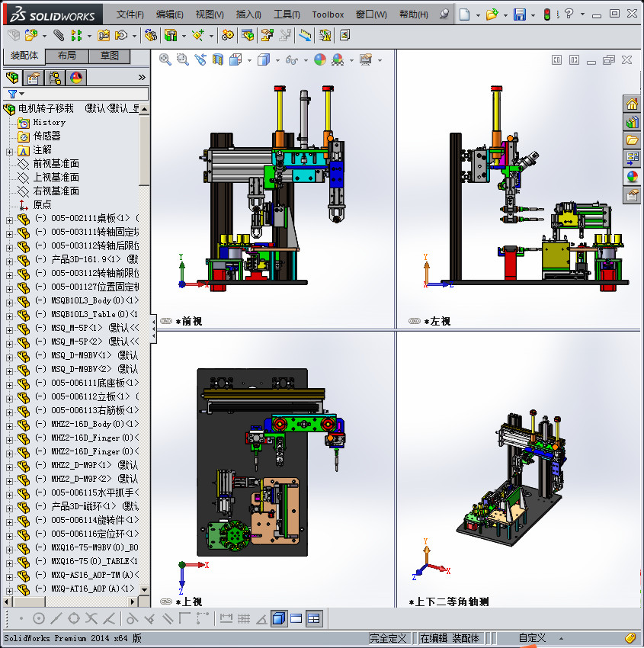Expand the 005-002111桌板<1> component

tap(9, 220)
